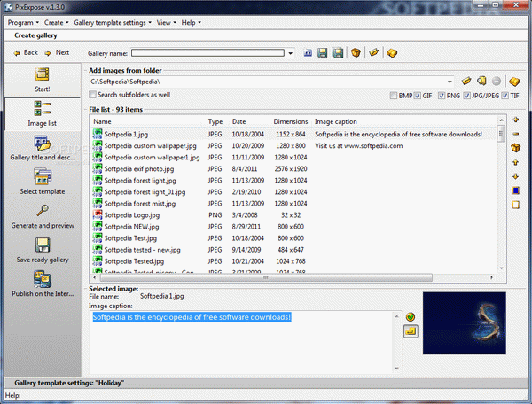The height and width of the screenshot is (404, 532).
Task: Click the selected image preview thumbnail
Action: point(464,323)
